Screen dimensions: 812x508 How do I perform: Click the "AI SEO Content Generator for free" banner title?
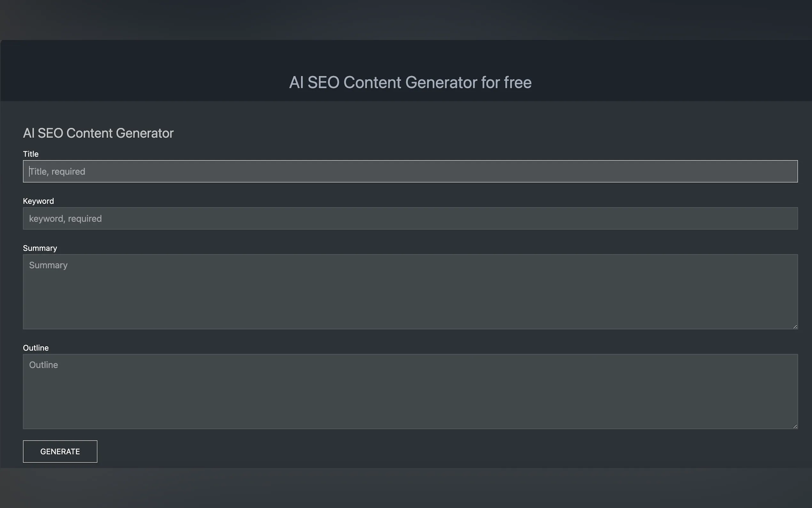pyautogui.click(x=410, y=82)
